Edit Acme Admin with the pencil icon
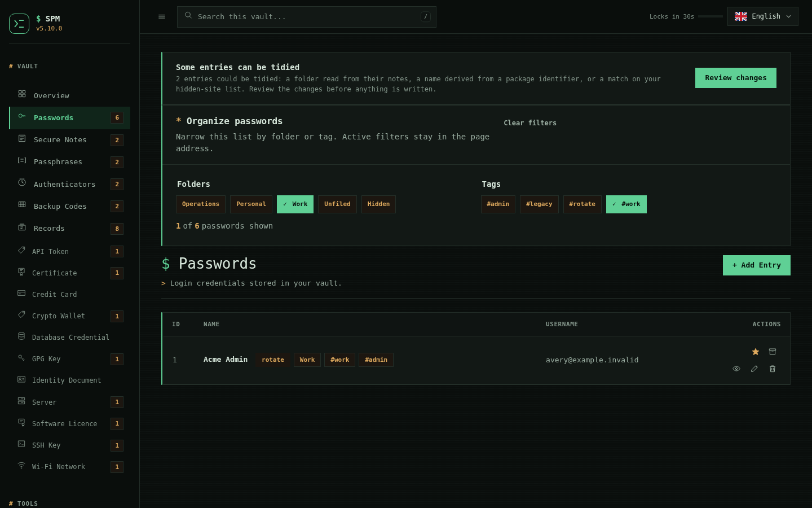This screenshot has width=812, height=508. pos(754,369)
